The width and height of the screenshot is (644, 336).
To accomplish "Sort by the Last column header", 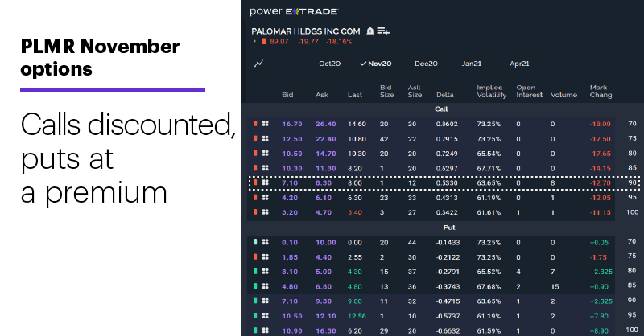I will coord(355,95).
